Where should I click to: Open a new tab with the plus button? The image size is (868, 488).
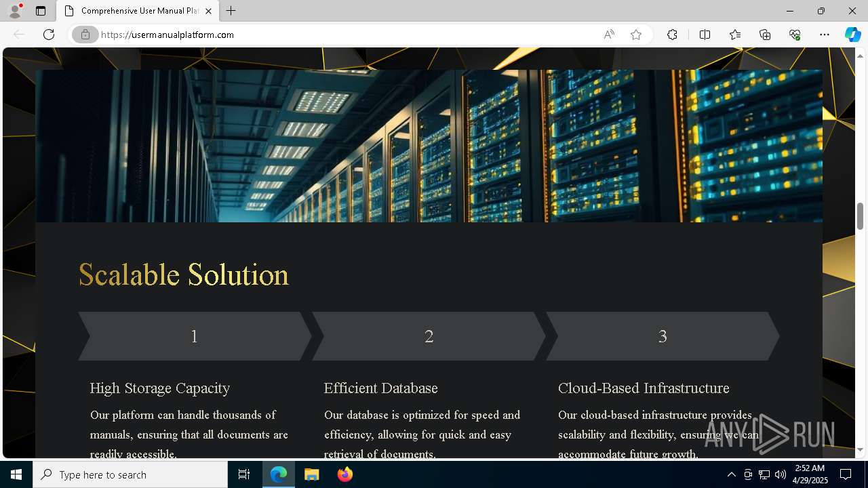coord(231,11)
